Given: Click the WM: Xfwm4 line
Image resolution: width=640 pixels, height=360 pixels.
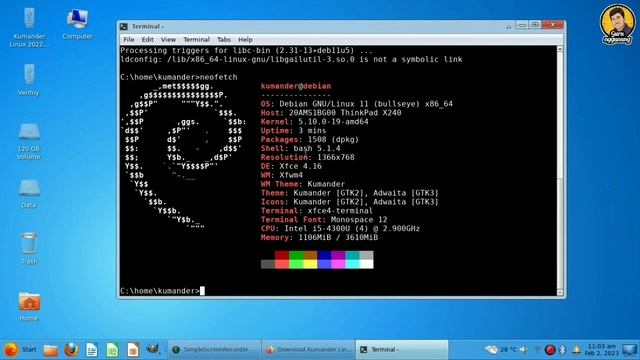Looking at the screenshot, I should pyautogui.click(x=282, y=175).
